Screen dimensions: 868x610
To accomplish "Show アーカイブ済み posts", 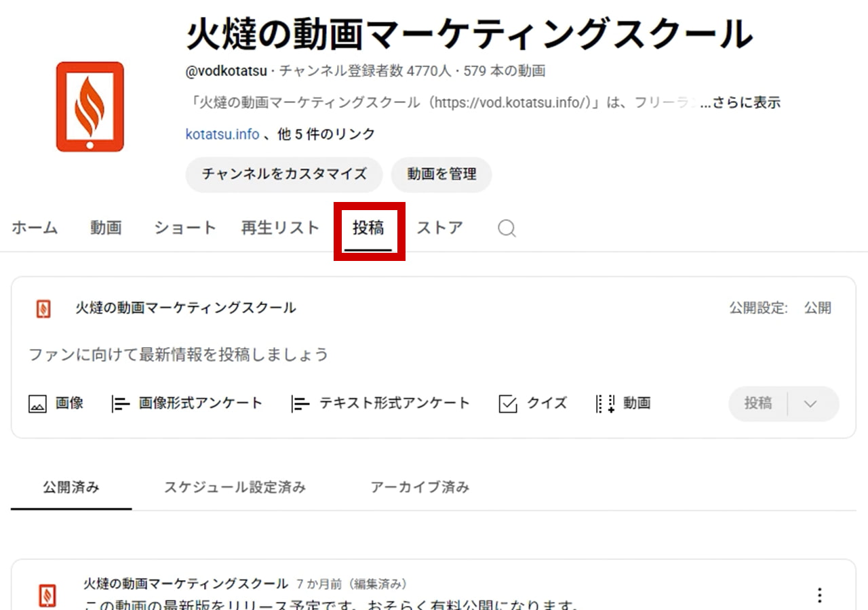I will 420,487.
